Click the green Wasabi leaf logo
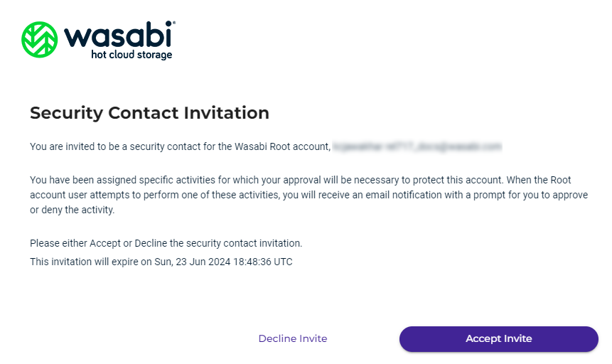 (x=39, y=39)
